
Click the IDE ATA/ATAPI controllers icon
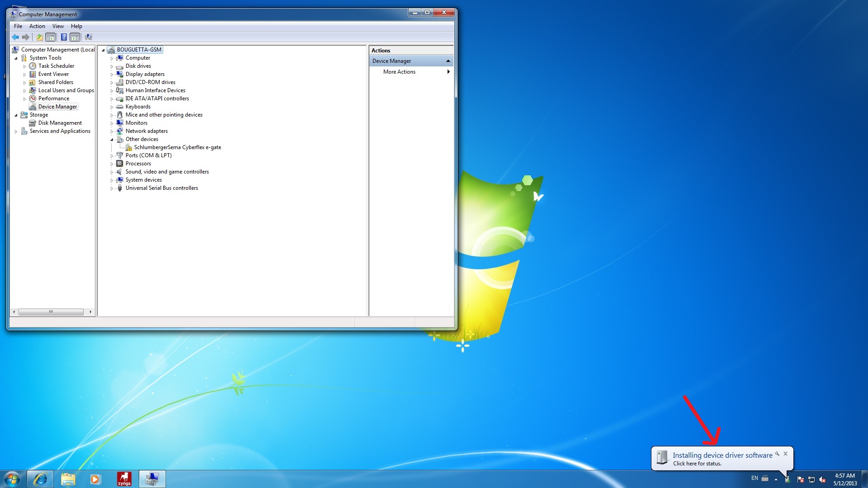(120, 99)
